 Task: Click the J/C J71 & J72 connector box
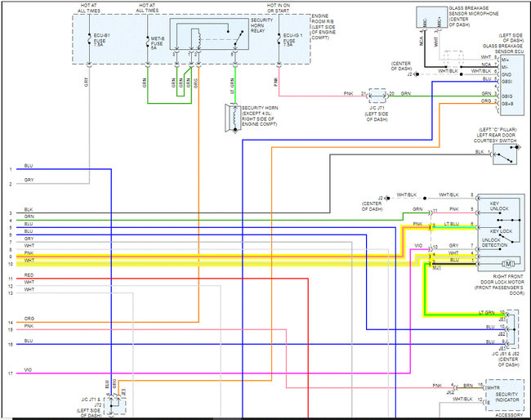point(115,406)
